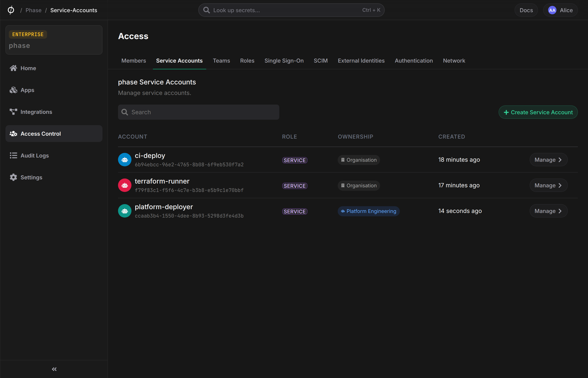This screenshot has width=588, height=378.
Task: Click the platform-deployer robot avatar
Action: coord(125,211)
